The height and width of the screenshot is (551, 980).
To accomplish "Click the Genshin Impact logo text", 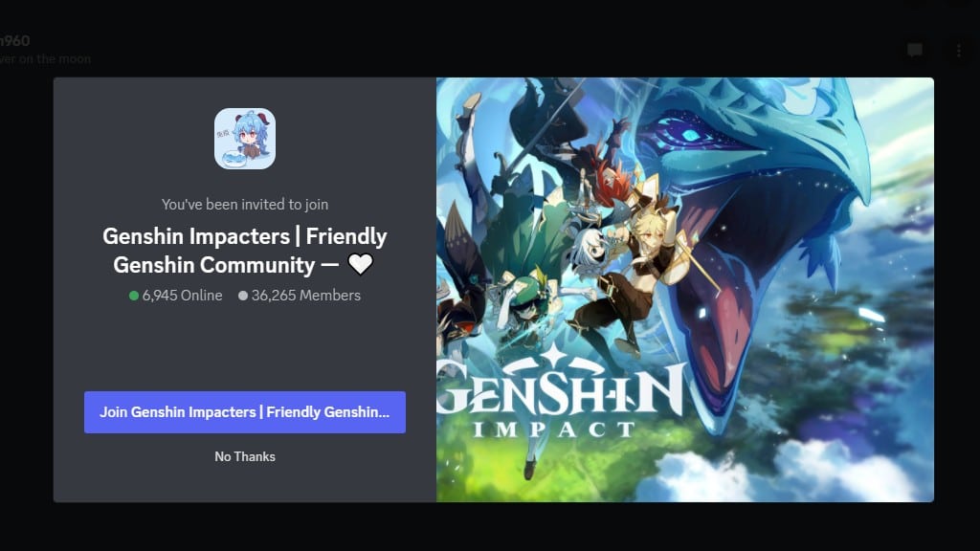I will [x=560, y=395].
